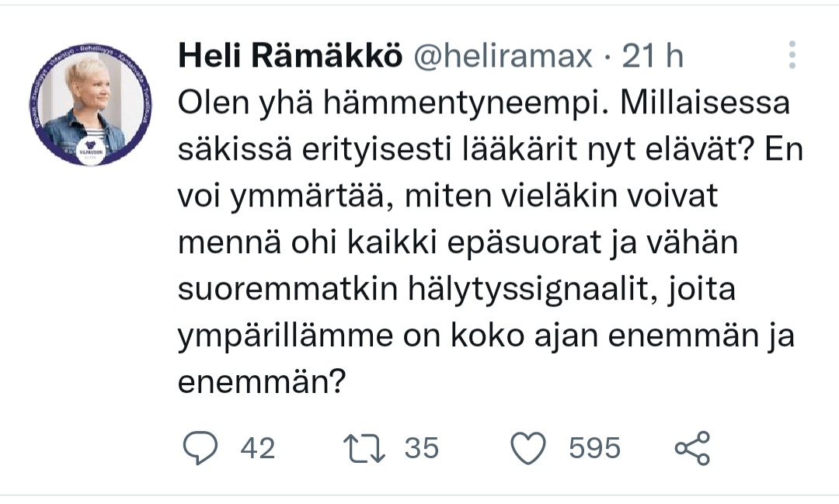Open the three-dot more options menu
Screen dimensions: 839x504
[x=792, y=55]
